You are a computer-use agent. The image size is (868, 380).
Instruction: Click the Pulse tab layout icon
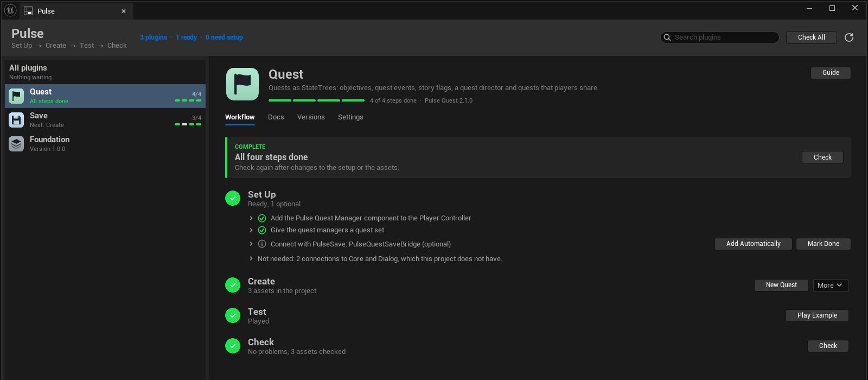pos(28,11)
